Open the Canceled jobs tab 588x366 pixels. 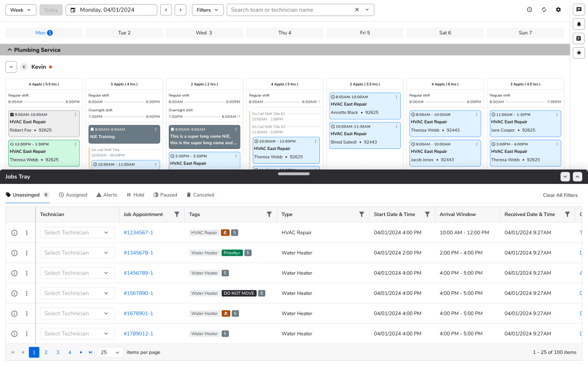point(200,194)
